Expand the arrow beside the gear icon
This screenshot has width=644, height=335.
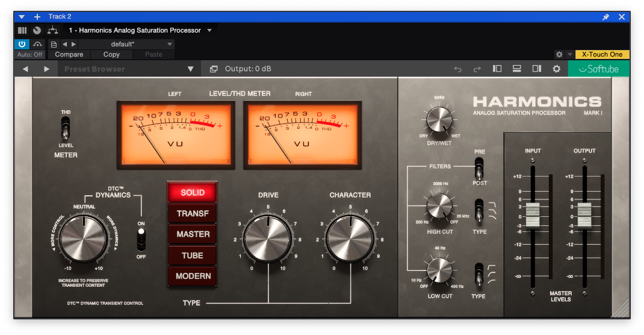pyautogui.click(x=569, y=55)
